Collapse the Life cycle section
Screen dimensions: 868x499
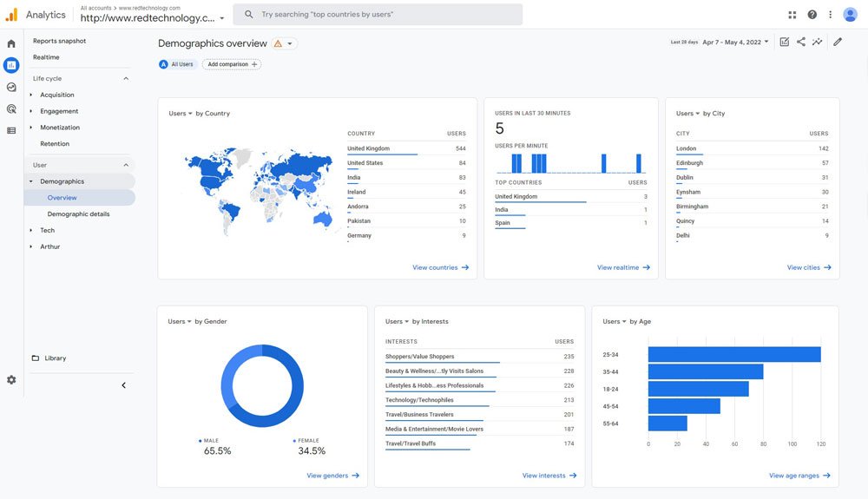(x=126, y=79)
